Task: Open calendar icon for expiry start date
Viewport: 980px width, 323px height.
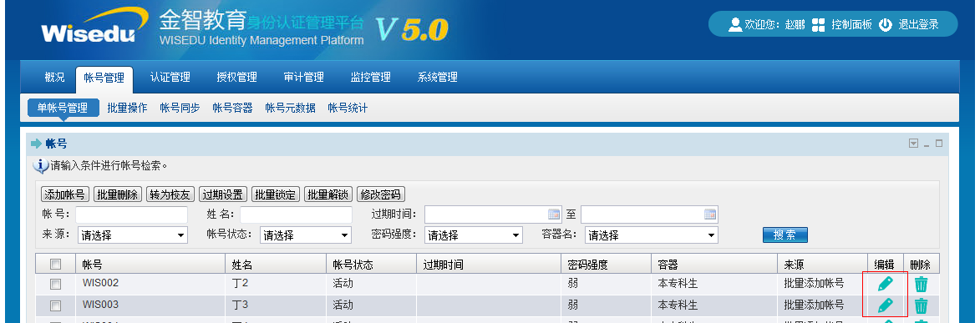Action: point(554,214)
